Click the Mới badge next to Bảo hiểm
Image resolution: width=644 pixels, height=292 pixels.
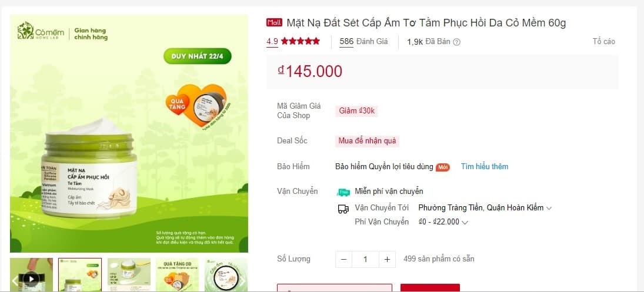coord(443,167)
